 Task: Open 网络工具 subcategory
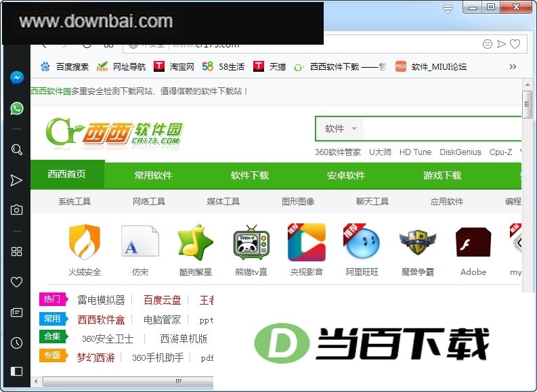pyautogui.click(x=149, y=201)
